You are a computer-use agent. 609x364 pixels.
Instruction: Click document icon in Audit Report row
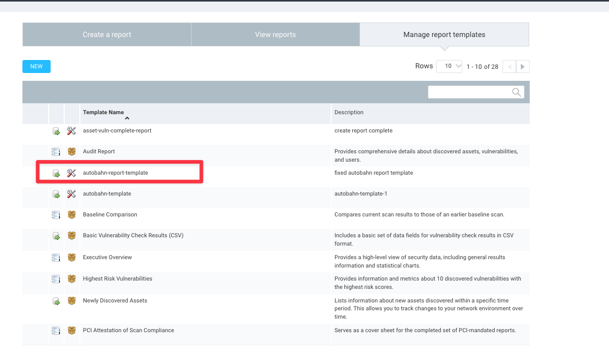click(x=56, y=152)
